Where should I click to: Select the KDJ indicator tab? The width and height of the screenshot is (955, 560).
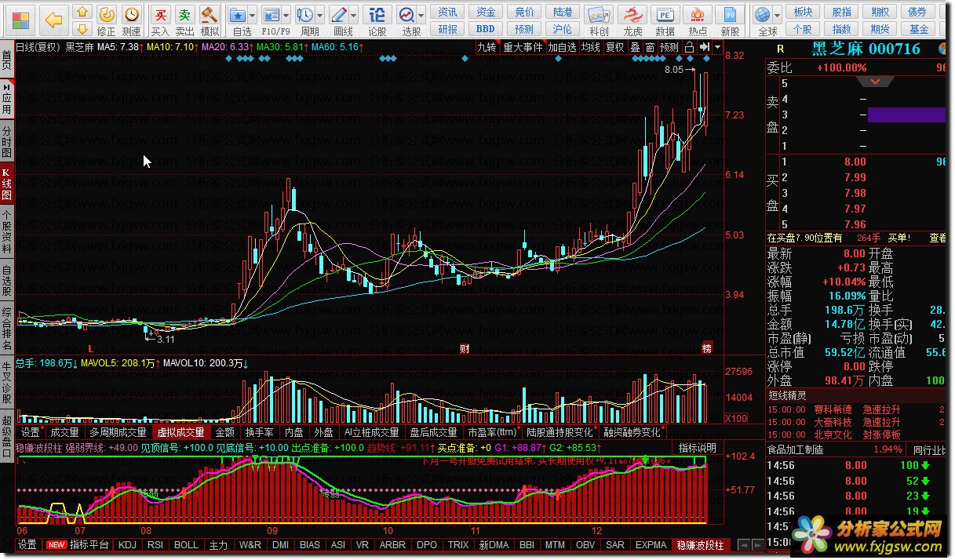click(127, 545)
